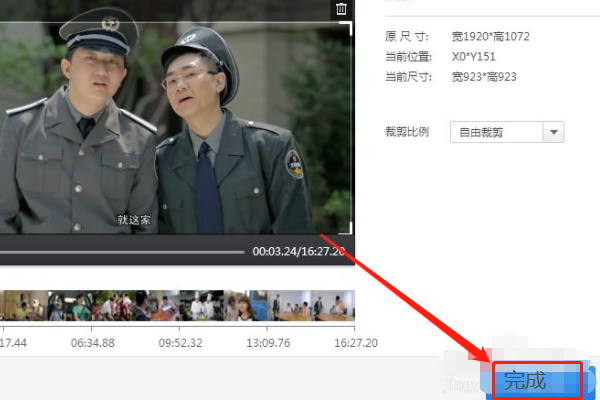Screen dimensions: 600x400
Task: Open the 自由裁剪 crop ratio box
Action: click(x=507, y=132)
